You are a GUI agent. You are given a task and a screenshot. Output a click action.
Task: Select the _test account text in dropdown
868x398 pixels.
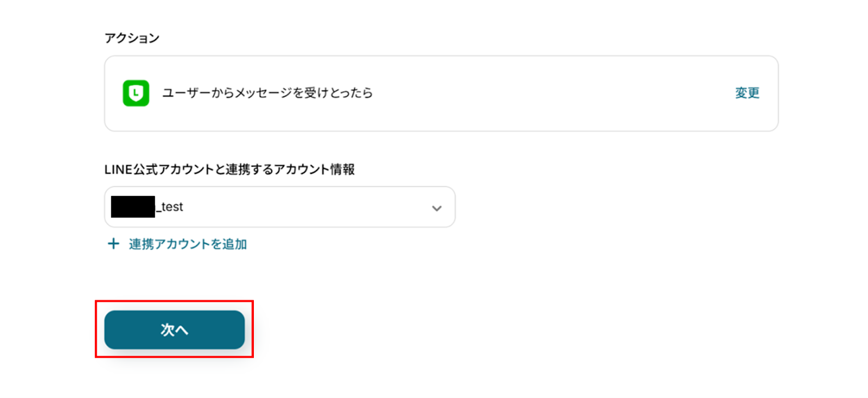pyautogui.click(x=171, y=207)
